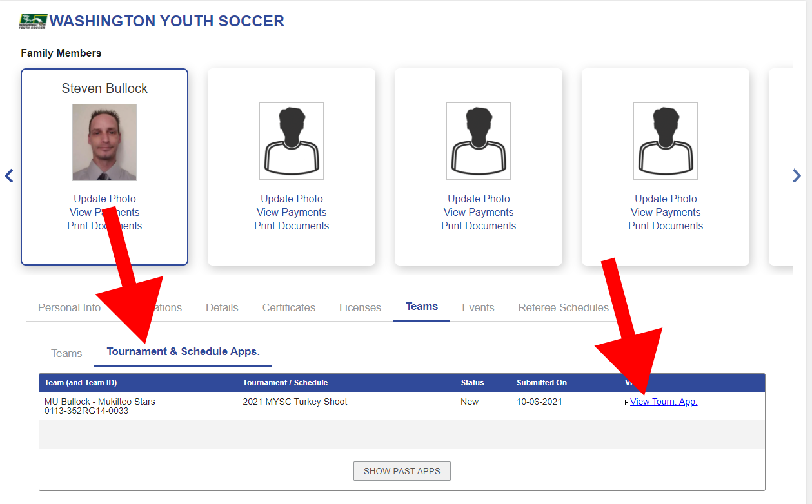
Task: Click Steven Bullock's profile photo
Action: 104,142
